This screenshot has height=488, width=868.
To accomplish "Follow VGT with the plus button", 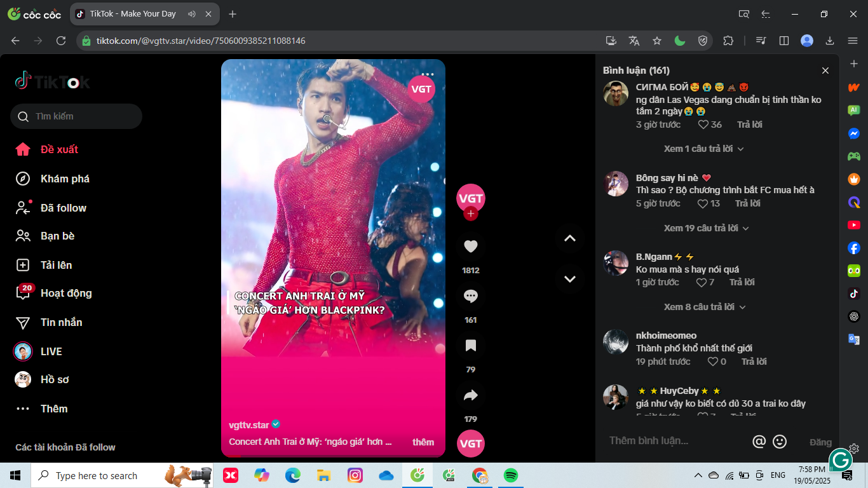I will 470,214.
